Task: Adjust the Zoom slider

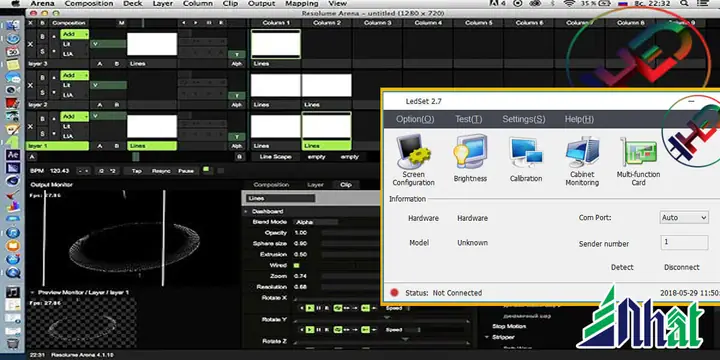Action: (351, 276)
